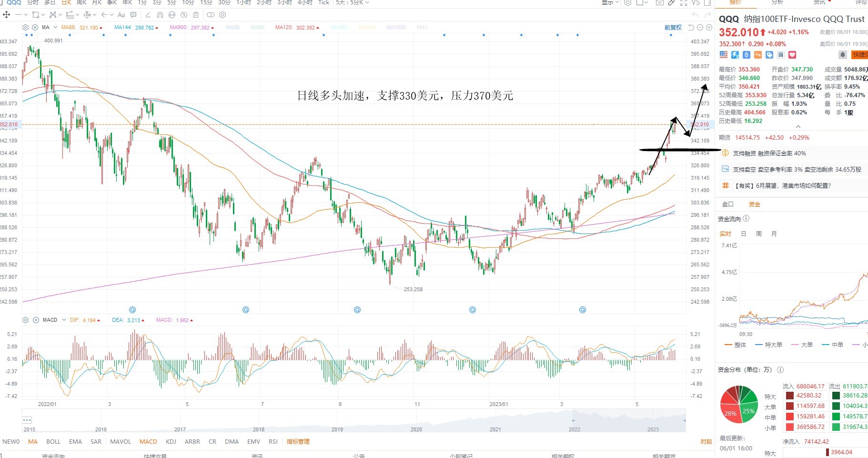Select the KDJ indicator
This screenshot has height=458, width=868.
tap(171, 442)
